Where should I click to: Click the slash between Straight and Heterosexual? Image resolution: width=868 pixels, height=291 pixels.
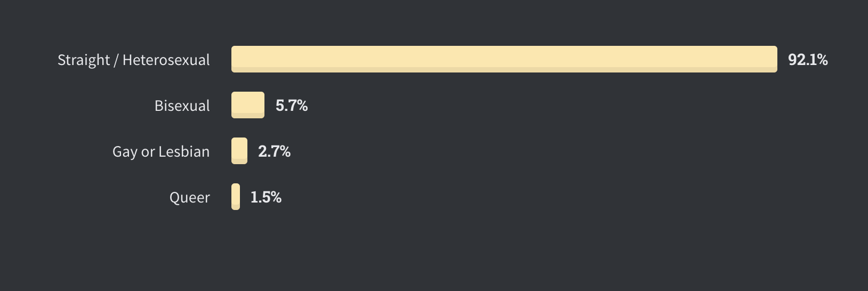[x=116, y=60]
